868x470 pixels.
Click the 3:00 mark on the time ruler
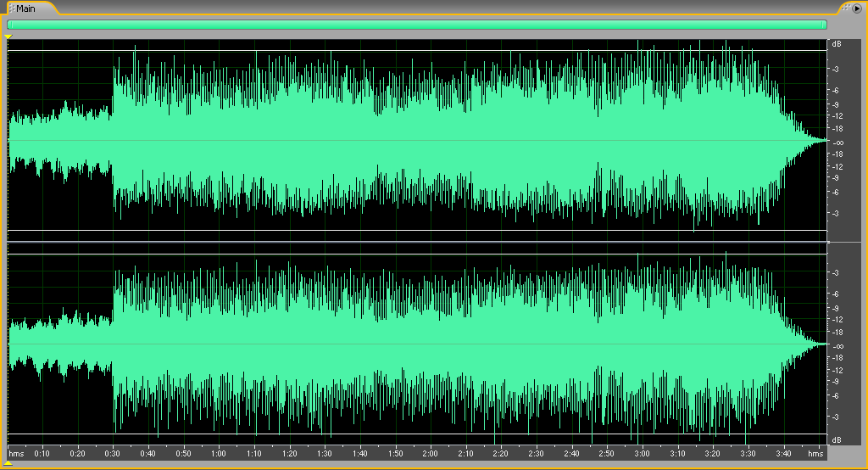click(x=642, y=454)
